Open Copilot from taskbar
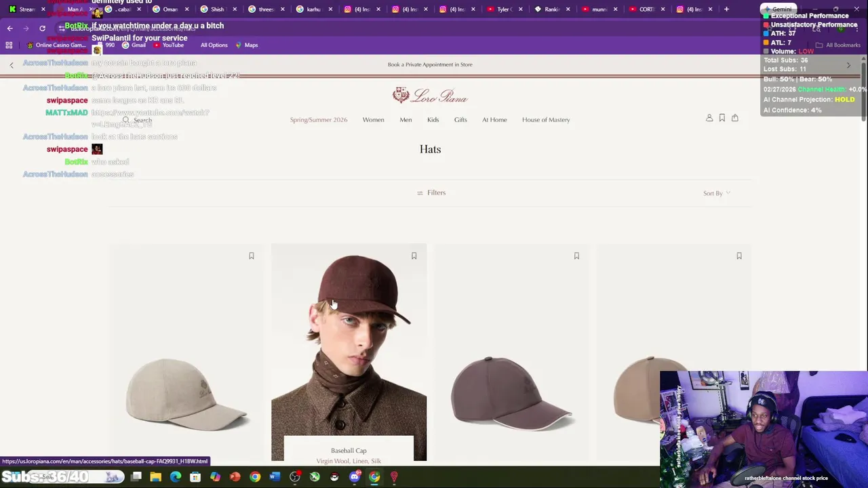 tap(215, 477)
